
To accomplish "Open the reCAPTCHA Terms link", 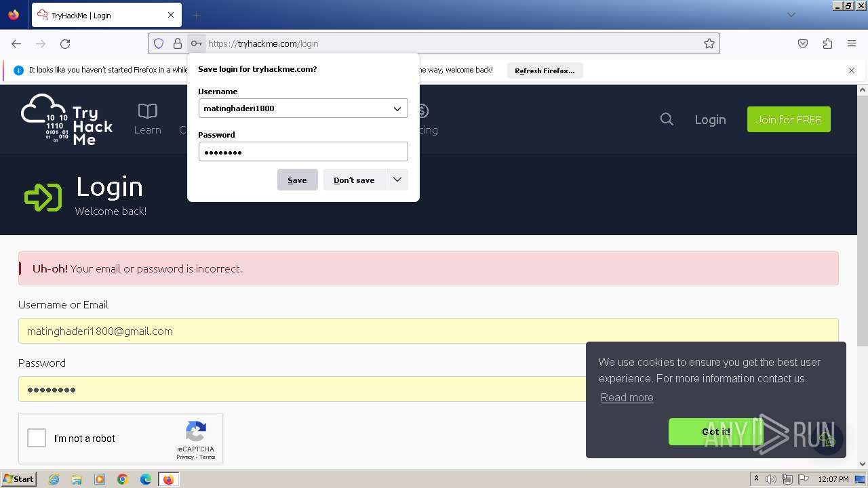I will (x=208, y=457).
